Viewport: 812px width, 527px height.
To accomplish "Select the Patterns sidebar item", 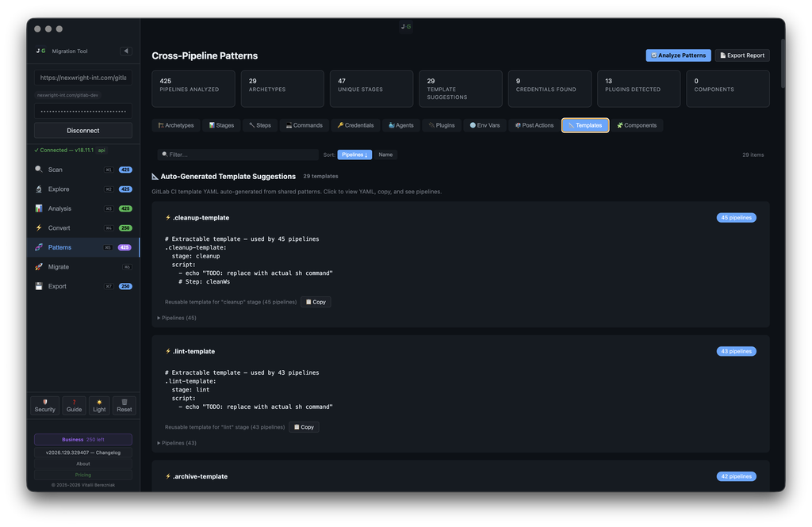I will click(x=82, y=247).
